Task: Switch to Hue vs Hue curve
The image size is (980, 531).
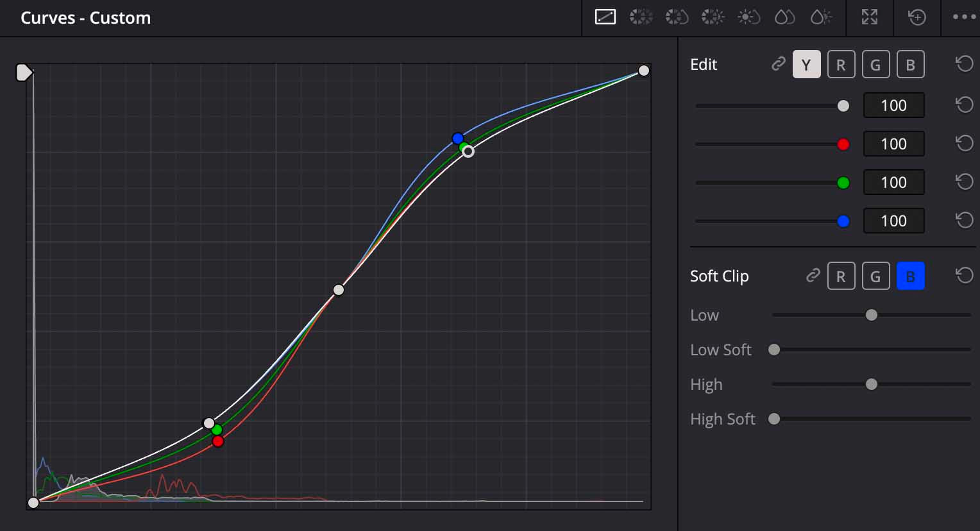Action: [641, 17]
